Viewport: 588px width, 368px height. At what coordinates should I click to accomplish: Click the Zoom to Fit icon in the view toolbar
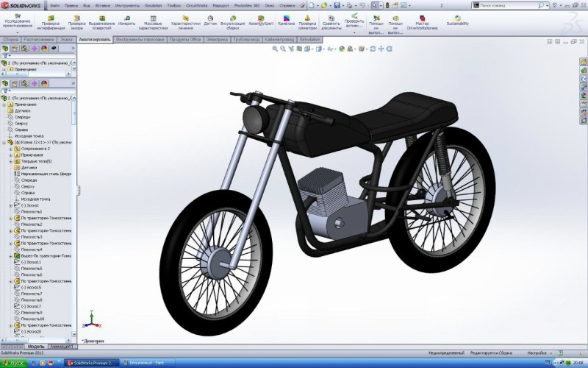click(275, 49)
